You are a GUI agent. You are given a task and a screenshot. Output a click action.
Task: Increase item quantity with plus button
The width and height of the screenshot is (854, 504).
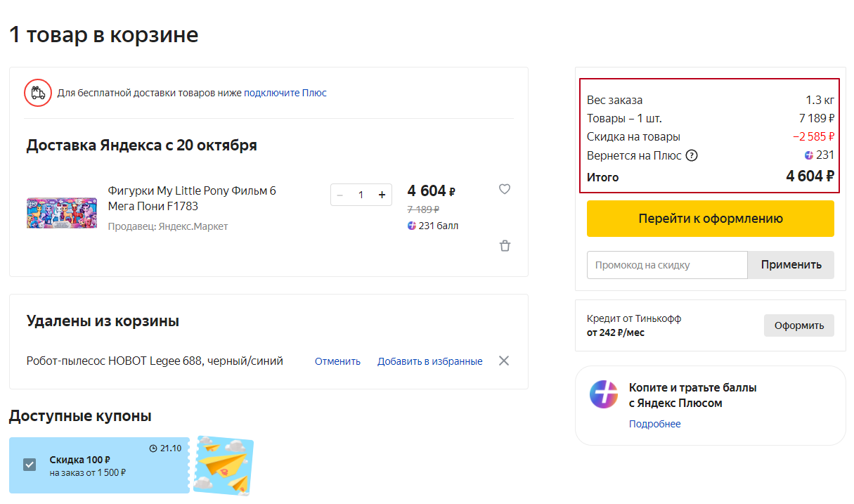[382, 195]
